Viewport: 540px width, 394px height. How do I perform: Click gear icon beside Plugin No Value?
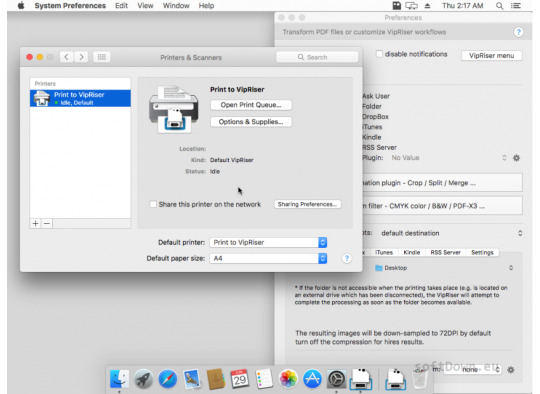point(516,158)
